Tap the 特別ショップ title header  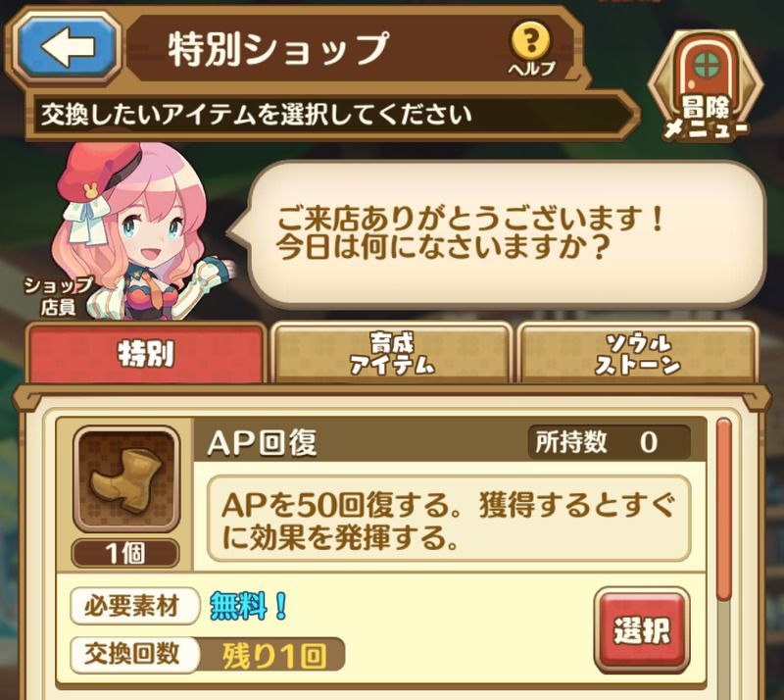pyautogui.click(x=278, y=48)
